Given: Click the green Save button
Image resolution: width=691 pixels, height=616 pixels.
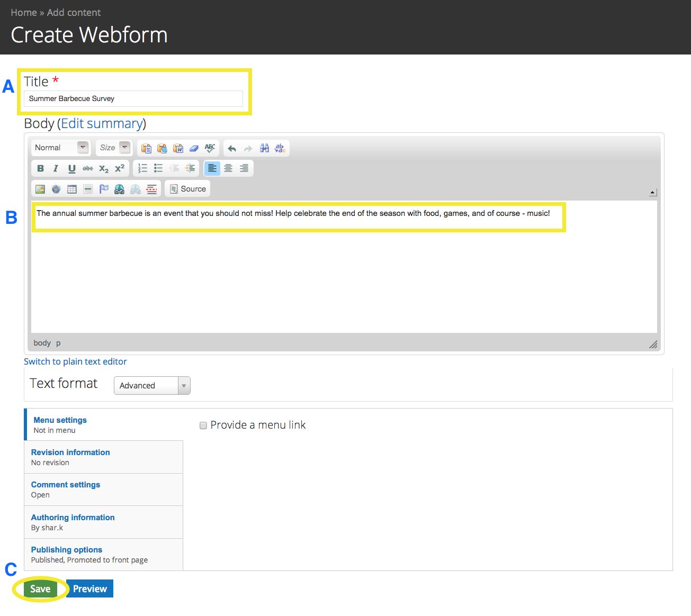Looking at the screenshot, I should tap(40, 589).
